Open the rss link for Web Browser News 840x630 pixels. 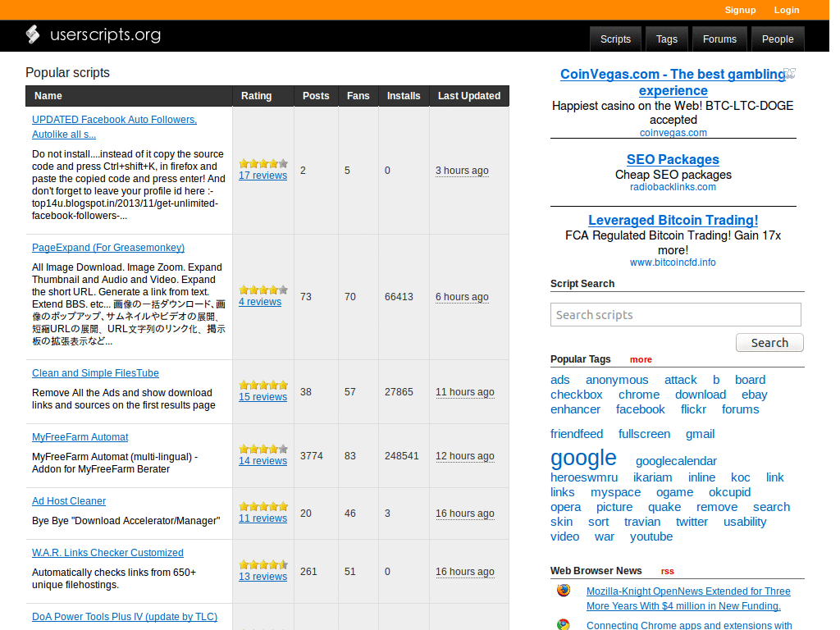click(667, 571)
